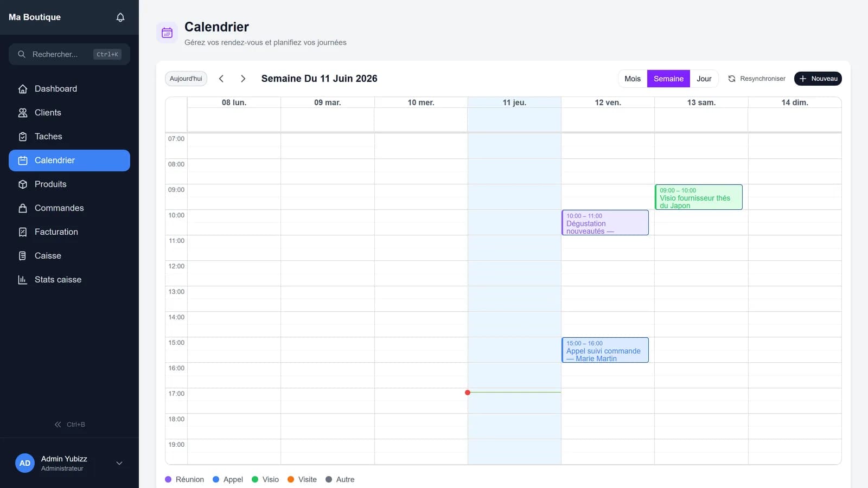Create a Nouveau event
Image resolution: width=868 pixels, height=488 pixels.
(818, 79)
